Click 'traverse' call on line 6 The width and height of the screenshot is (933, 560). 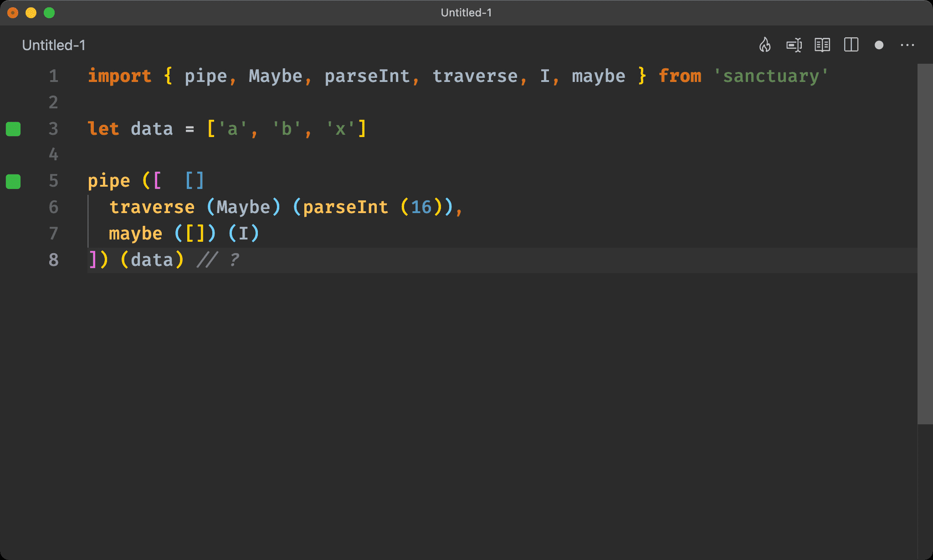[152, 207]
